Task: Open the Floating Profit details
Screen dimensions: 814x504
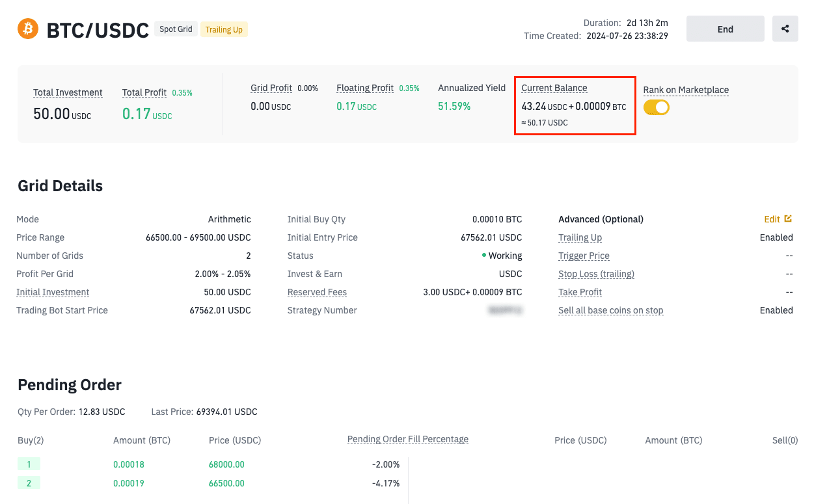Action: click(364, 88)
